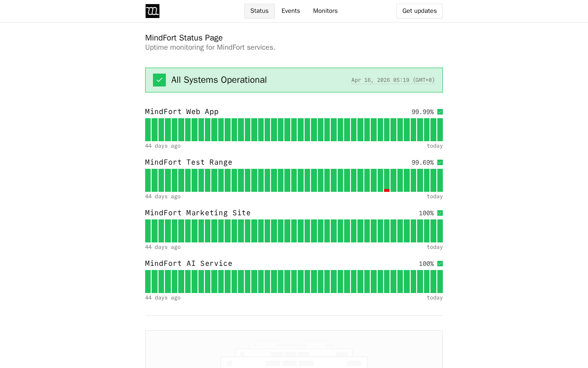Click the Marketing Site green status icon
The width and height of the screenshot is (588, 368).
click(x=440, y=213)
